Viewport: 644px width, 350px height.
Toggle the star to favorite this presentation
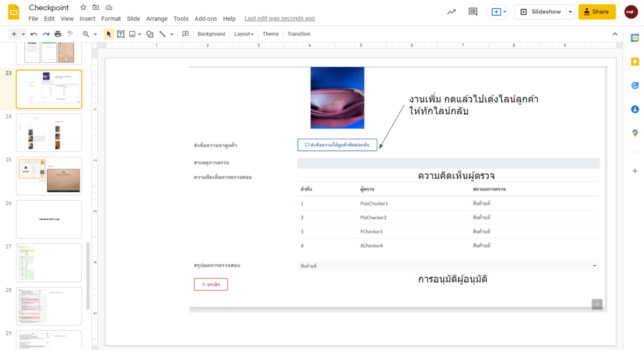pos(83,7)
